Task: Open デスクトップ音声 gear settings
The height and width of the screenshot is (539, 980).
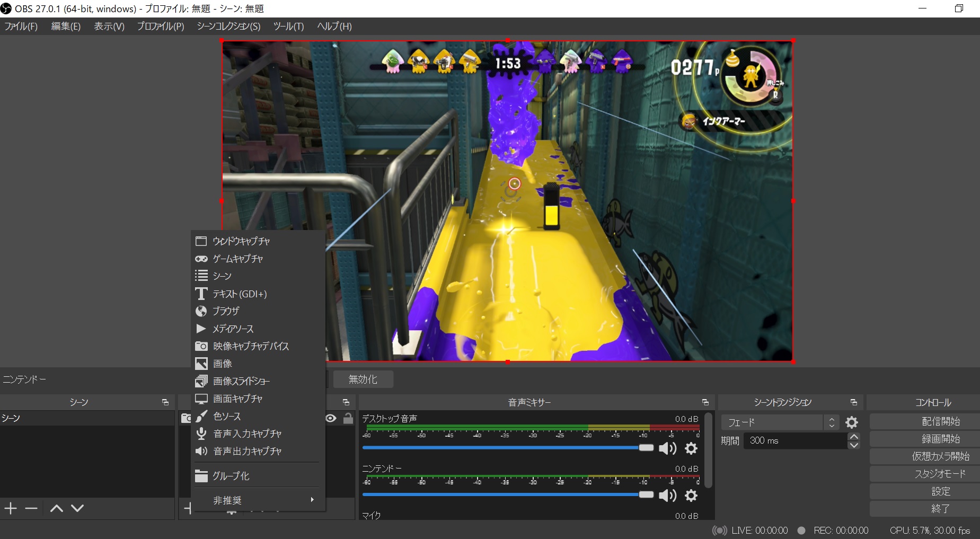Action: (691, 448)
